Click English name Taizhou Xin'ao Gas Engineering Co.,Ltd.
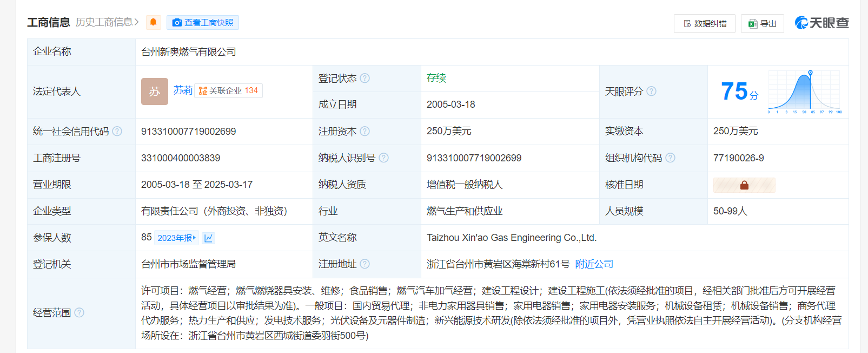The height and width of the screenshot is (353, 868). click(x=512, y=238)
